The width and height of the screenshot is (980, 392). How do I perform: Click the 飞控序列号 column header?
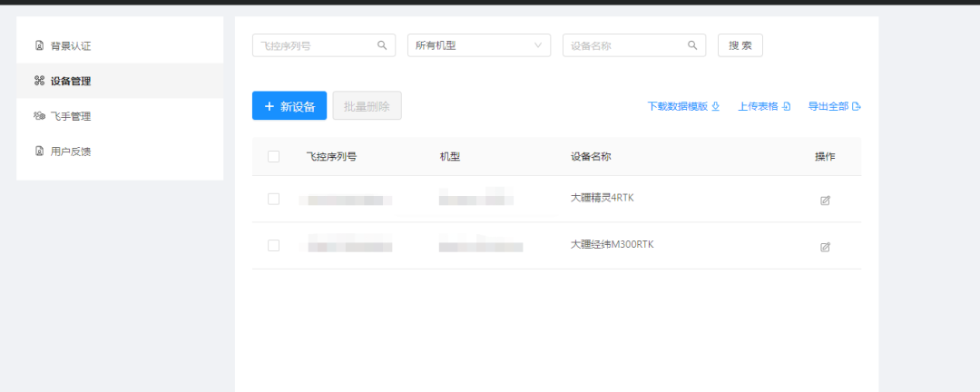(331, 156)
